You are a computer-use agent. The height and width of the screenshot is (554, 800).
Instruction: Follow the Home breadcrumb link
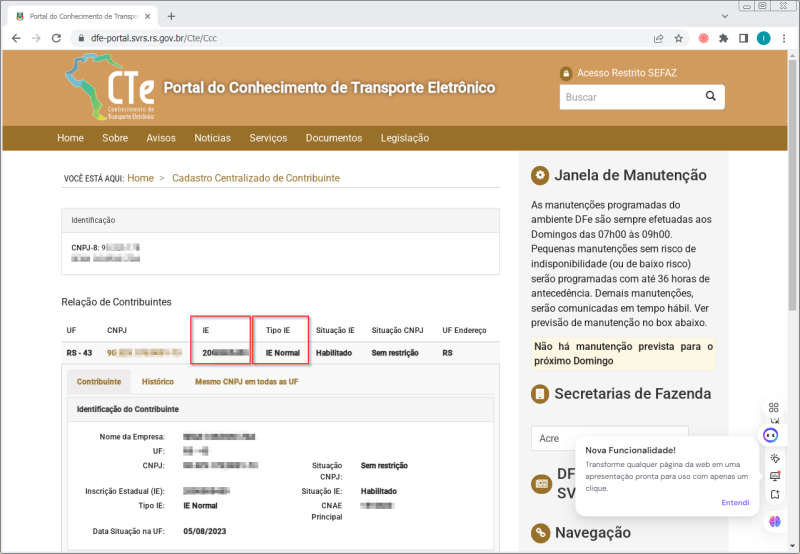coord(140,178)
